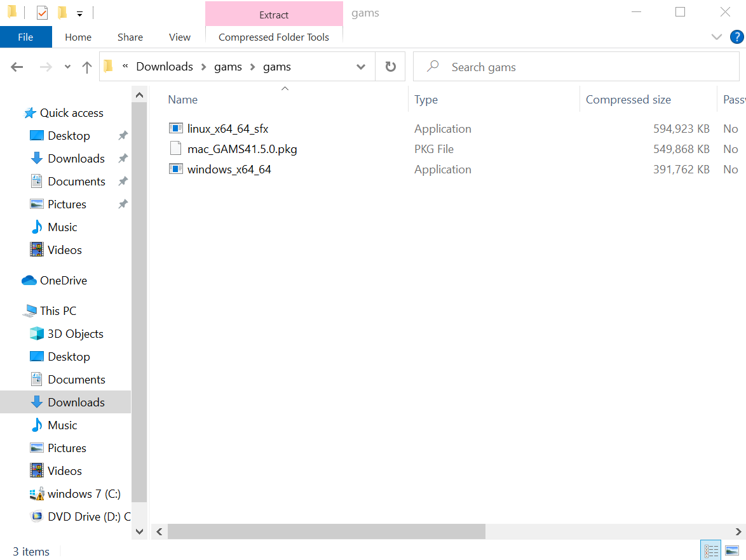Open pinned Downloads under Quick access
Viewport: 746px width, 560px height.
coord(76,158)
